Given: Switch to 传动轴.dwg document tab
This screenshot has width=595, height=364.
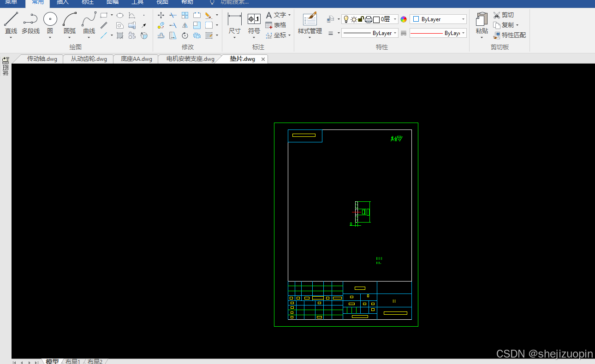Looking at the screenshot, I should 42,59.
